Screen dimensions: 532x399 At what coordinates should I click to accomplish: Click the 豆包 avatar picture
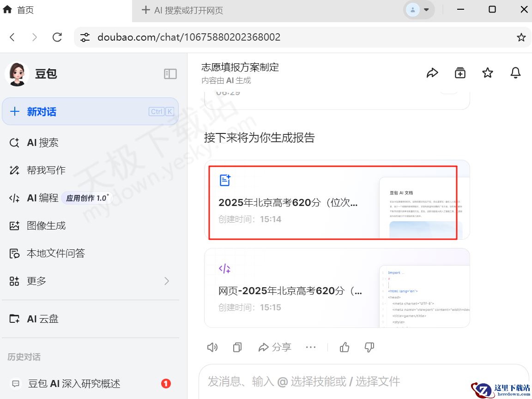pyautogui.click(x=17, y=73)
